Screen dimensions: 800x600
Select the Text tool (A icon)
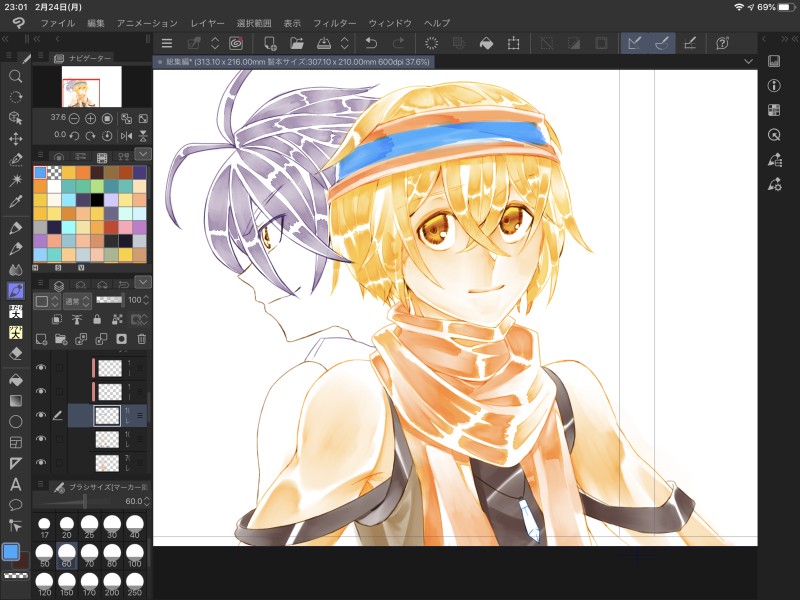(16, 484)
